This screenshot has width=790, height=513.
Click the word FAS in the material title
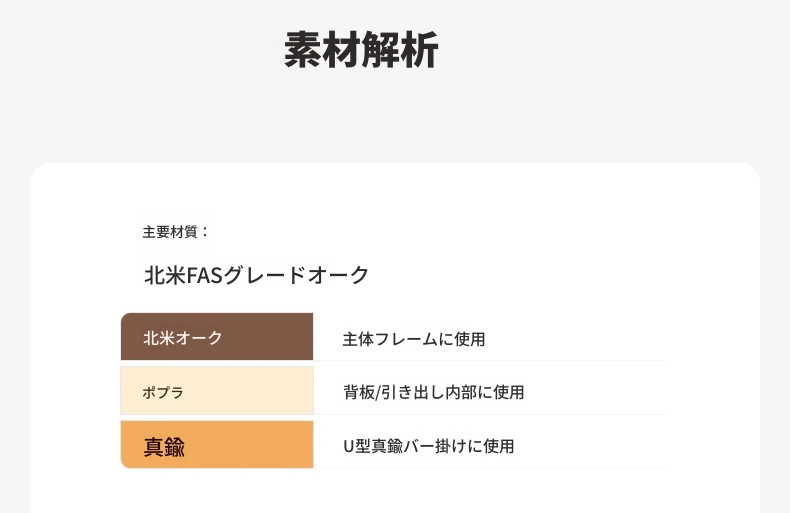tap(203, 275)
